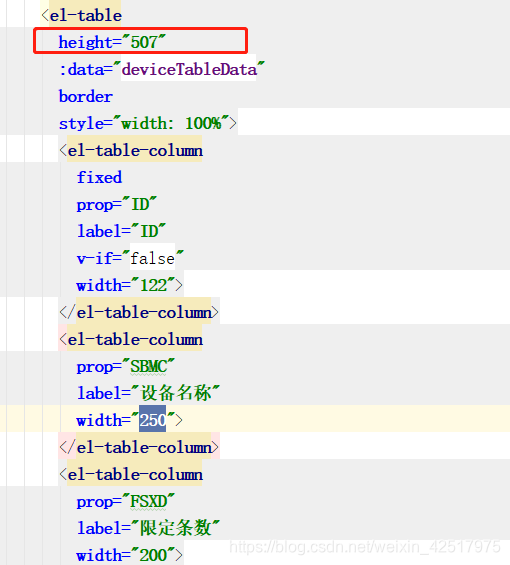Click the third opening el-table-column tag
This screenshot has width=510, height=565.
click(x=131, y=475)
